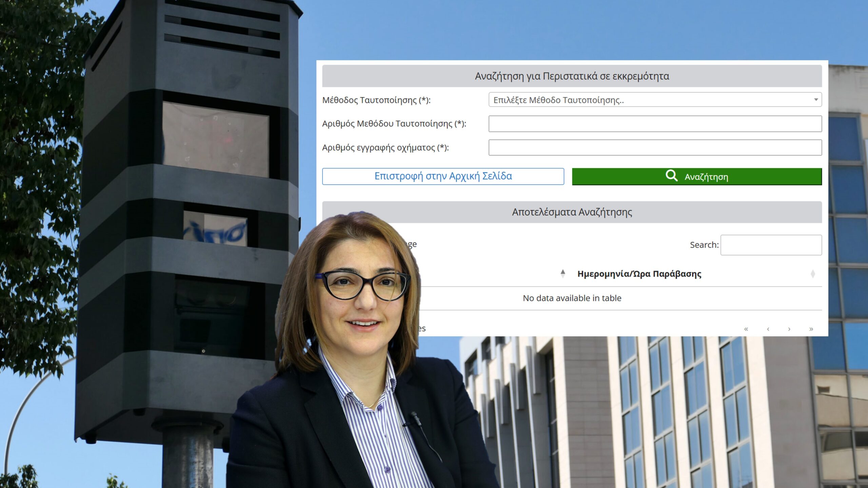Focus the Αριθμός Μεθόδου Ταυτοποίησης input field
The image size is (868, 488).
(655, 124)
